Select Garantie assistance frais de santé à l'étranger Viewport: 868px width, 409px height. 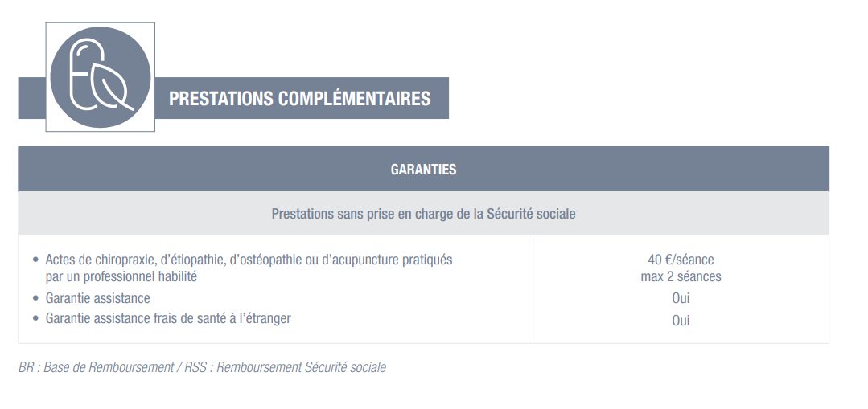168,318
